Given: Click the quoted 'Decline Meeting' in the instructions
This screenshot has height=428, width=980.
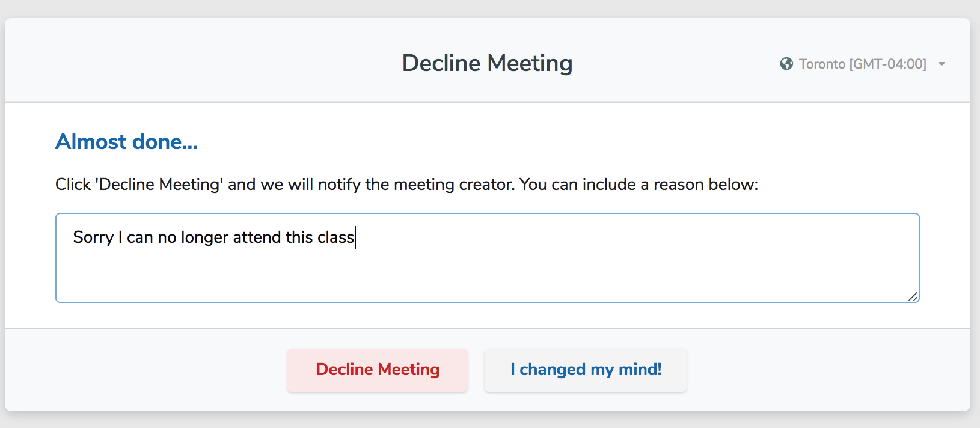Looking at the screenshot, I should pyautogui.click(x=159, y=185).
